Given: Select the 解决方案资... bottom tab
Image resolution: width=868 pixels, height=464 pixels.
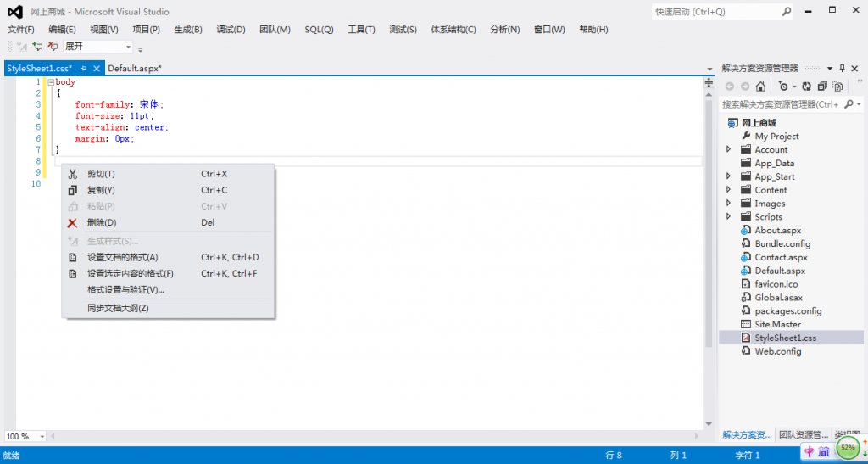Looking at the screenshot, I should click(748, 434).
